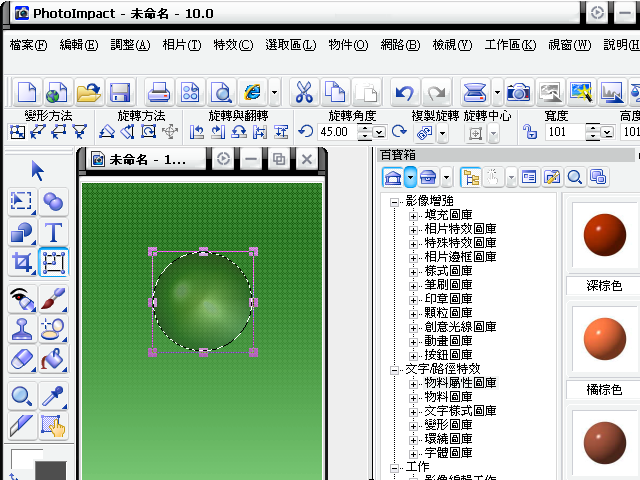Collapse the 影像增強 tree node
This screenshot has height=480, width=640.
(394, 202)
